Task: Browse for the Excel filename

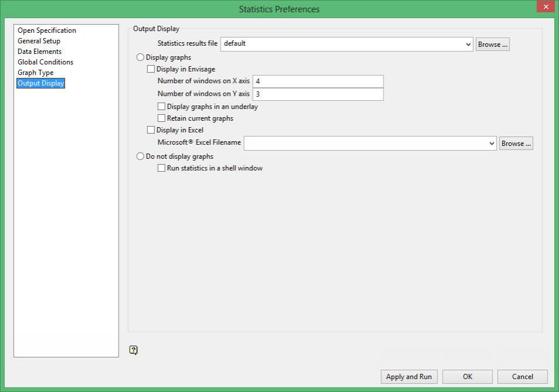Action: (x=516, y=144)
